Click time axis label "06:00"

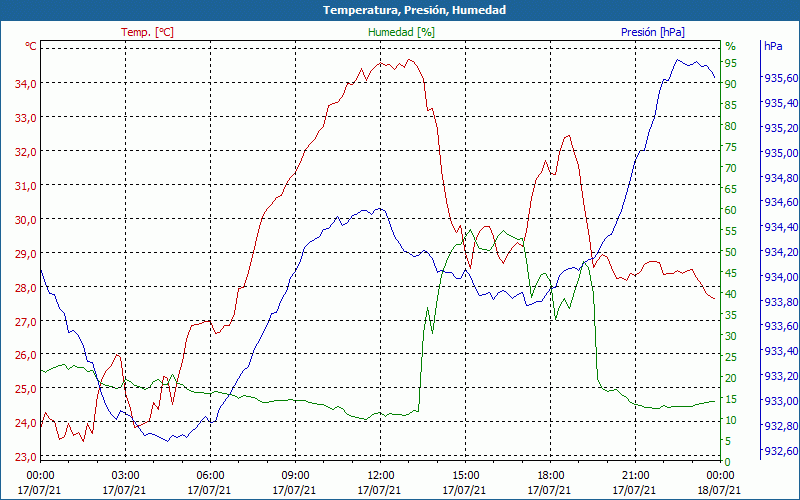click(x=210, y=476)
